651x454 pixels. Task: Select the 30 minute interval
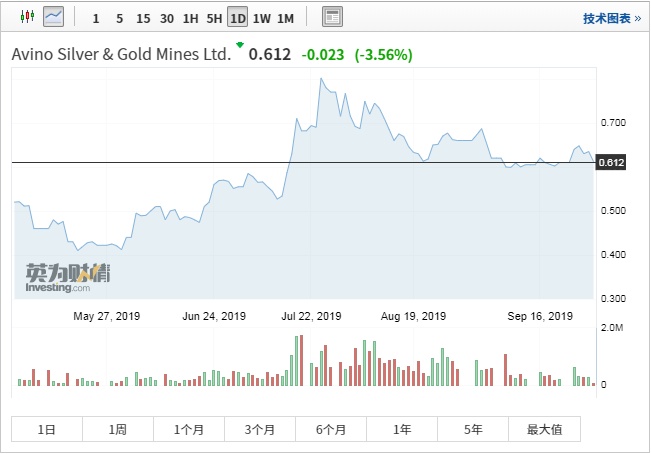tap(167, 19)
